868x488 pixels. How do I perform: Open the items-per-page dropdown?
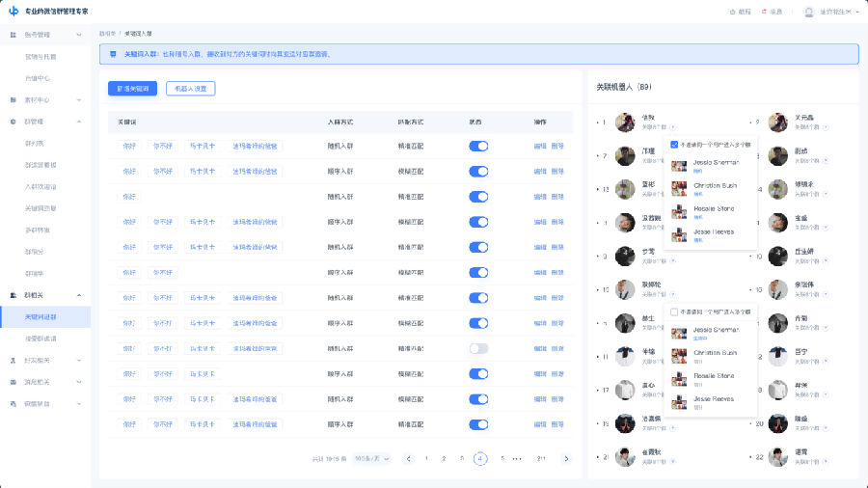point(371,459)
